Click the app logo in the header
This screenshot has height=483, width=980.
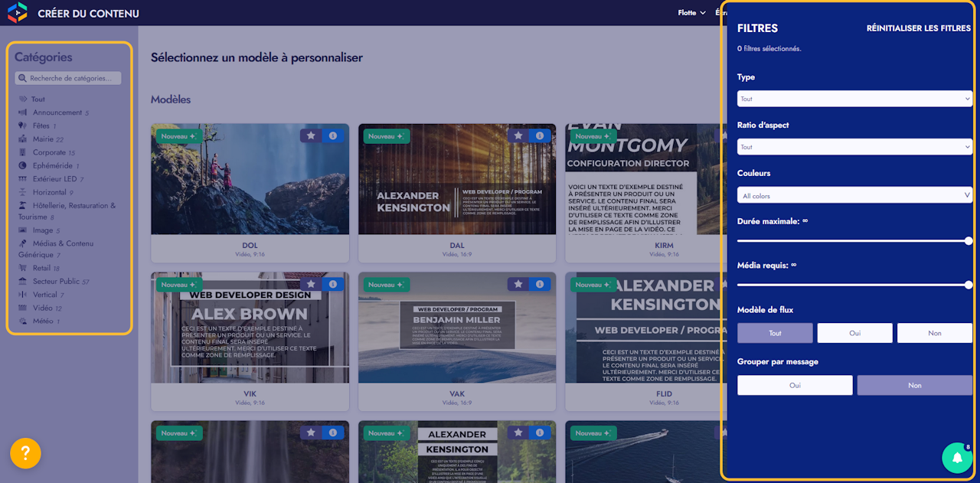[17, 12]
